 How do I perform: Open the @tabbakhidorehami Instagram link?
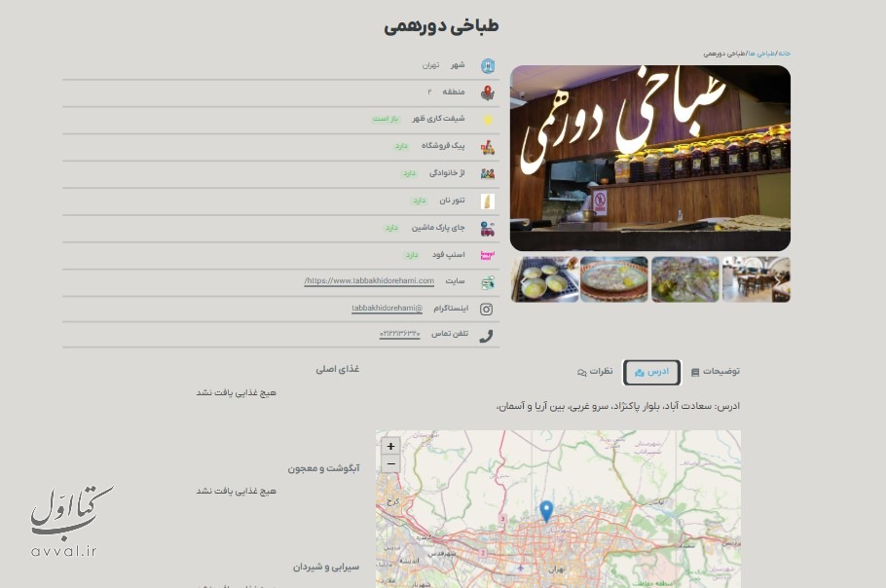388,309
